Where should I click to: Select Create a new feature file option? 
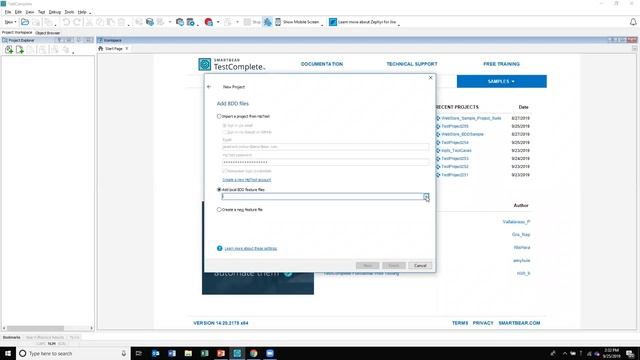click(240, 209)
